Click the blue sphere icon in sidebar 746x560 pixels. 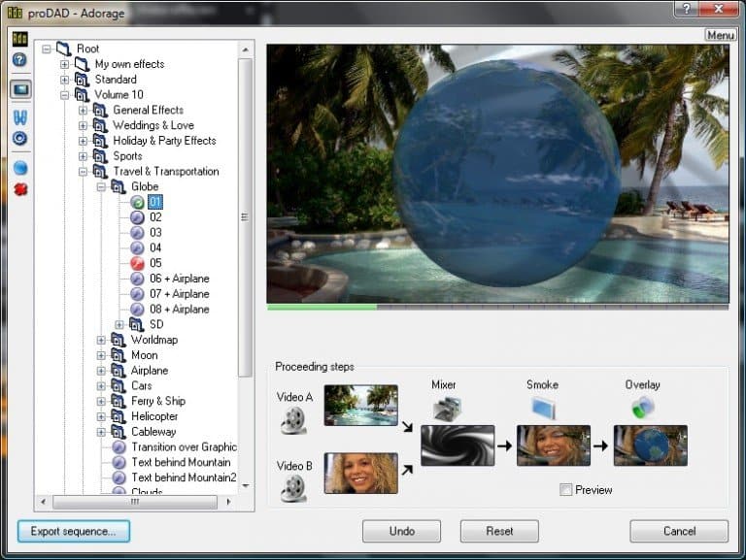[x=20, y=168]
